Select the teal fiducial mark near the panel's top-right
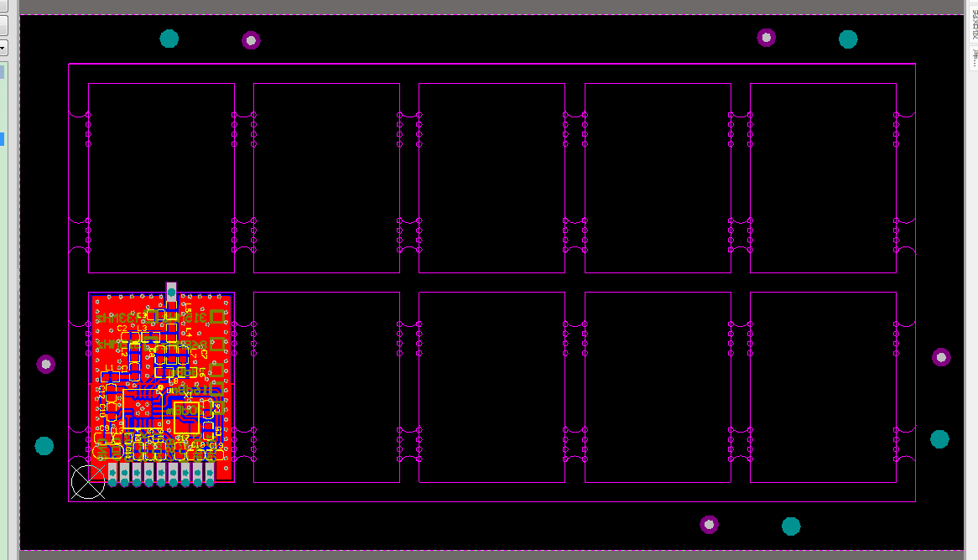 848,39
